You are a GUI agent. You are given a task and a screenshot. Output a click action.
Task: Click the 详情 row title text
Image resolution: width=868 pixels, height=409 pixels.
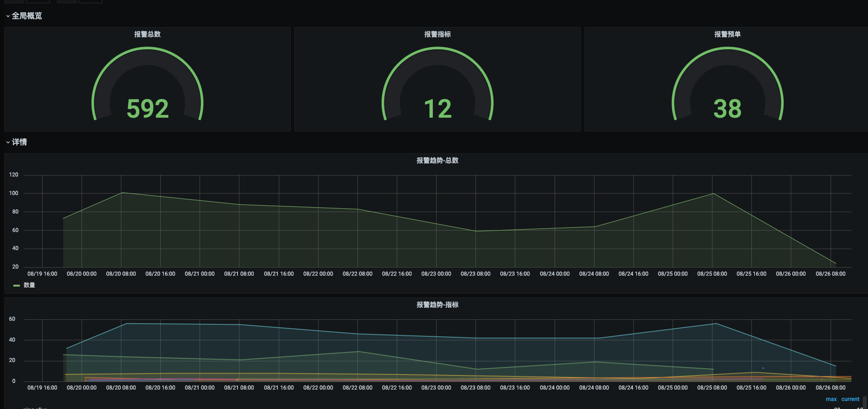[x=19, y=142]
